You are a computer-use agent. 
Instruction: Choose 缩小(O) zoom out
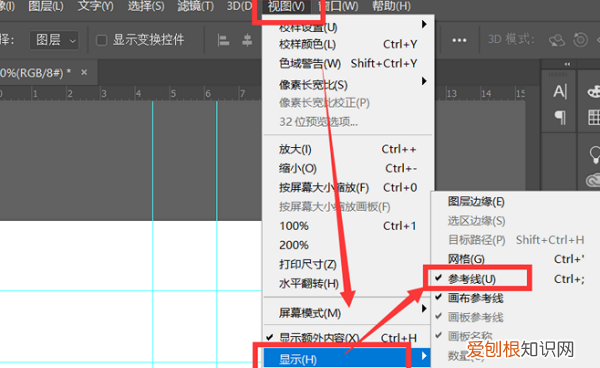pos(348,168)
